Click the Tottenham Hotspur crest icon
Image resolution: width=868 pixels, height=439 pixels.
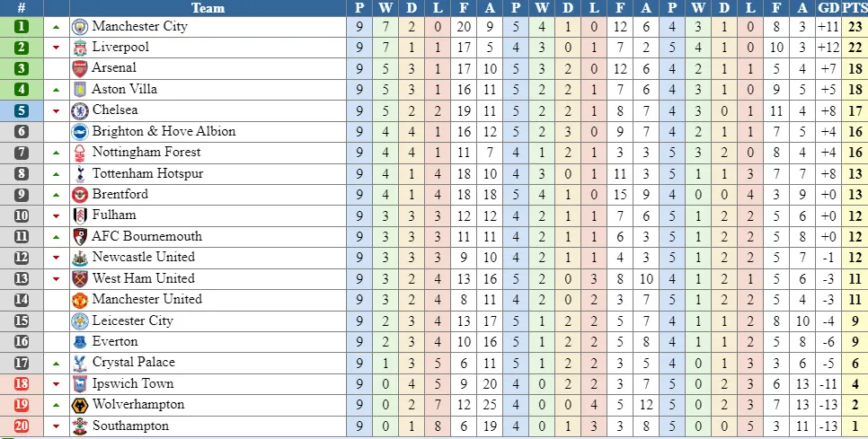[x=80, y=173]
